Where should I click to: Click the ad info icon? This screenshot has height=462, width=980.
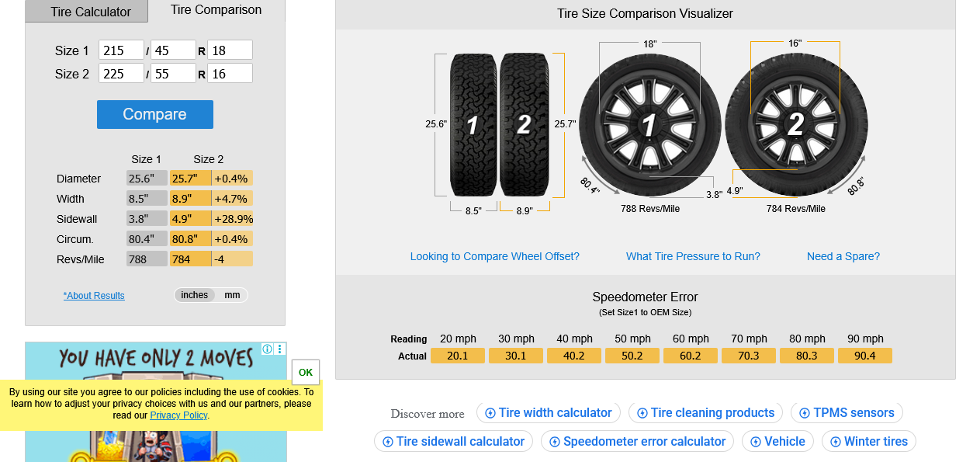point(268,349)
